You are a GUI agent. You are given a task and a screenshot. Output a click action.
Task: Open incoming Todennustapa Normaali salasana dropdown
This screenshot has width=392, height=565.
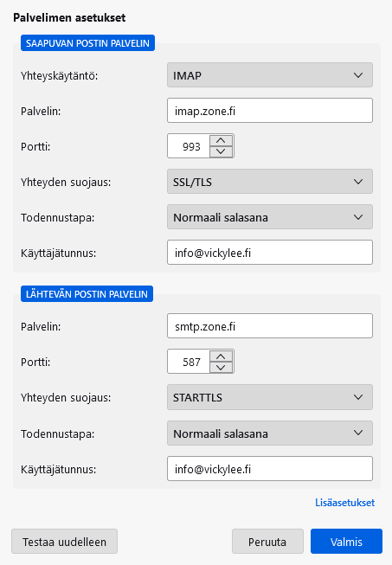[270, 217]
